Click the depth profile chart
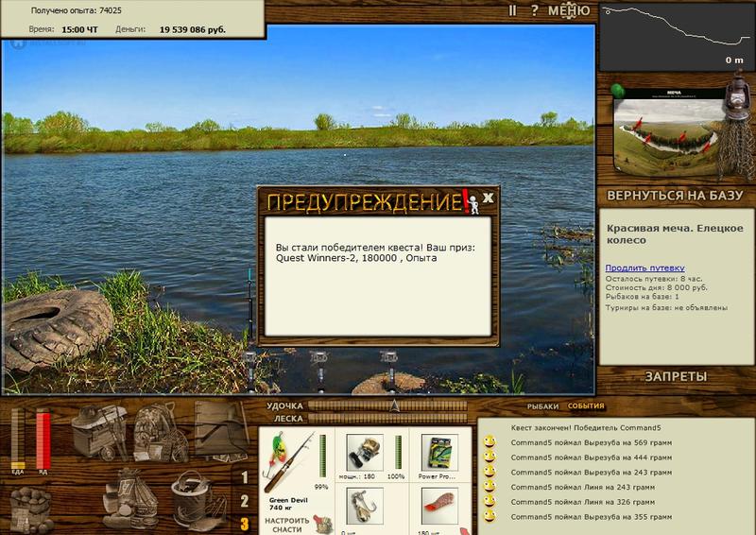 (676, 36)
